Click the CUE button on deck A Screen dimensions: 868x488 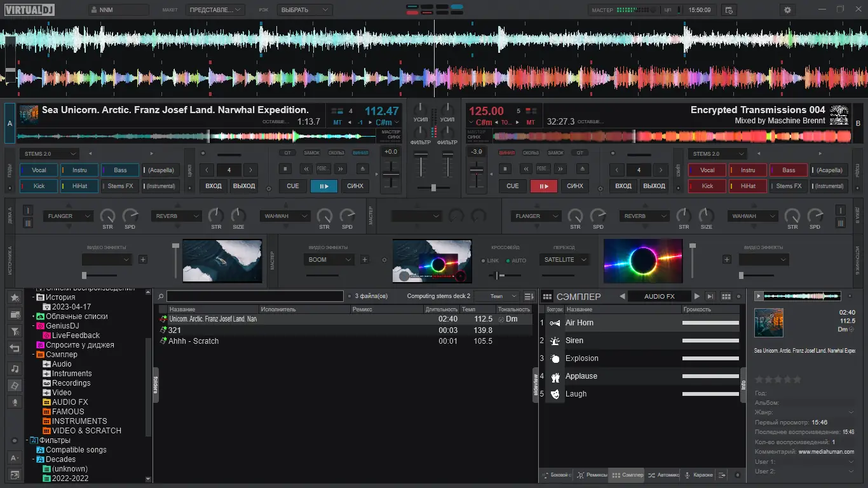pyautogui.click(x=292, y=186)
